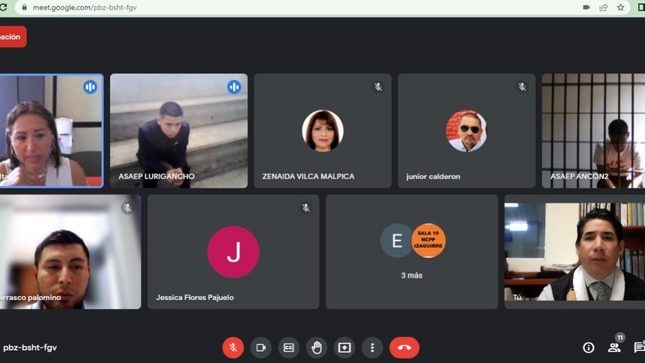Open the chat panel icon
The height and width of the screenshot is (363, 645).
(x=639, y=348)
